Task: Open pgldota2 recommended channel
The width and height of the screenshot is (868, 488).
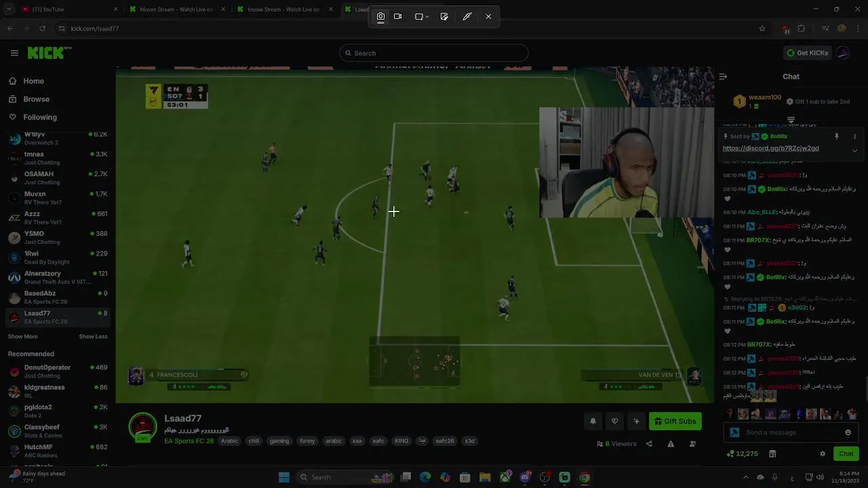Action: tap(58, 411)
